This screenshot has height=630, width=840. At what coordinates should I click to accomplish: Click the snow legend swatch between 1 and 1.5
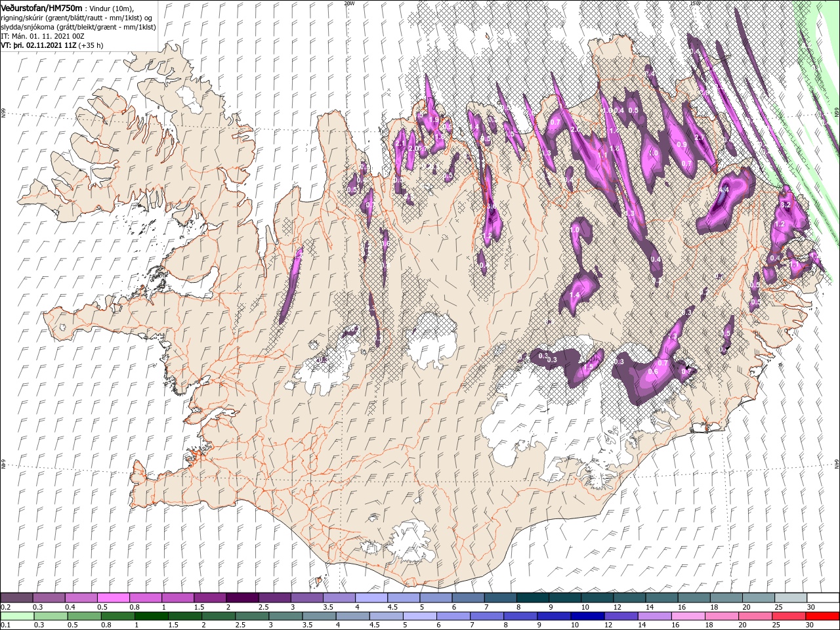click(x=178, y=598)
